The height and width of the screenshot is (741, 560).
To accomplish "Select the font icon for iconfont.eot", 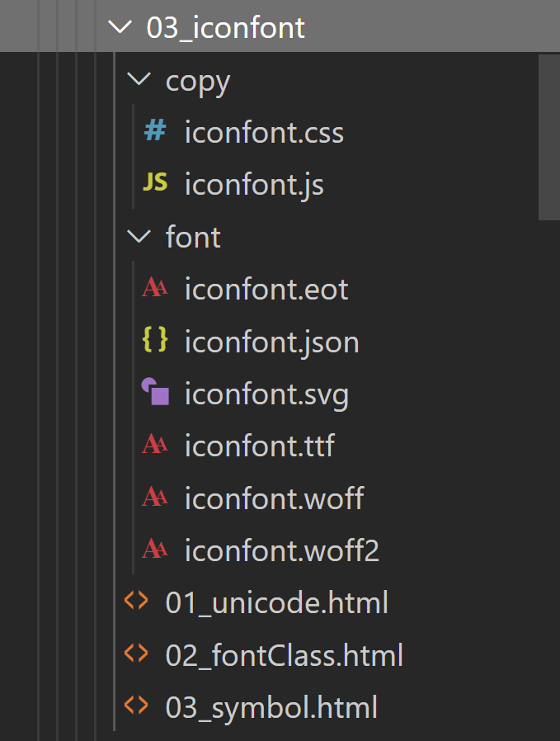I will coord(155,289).
